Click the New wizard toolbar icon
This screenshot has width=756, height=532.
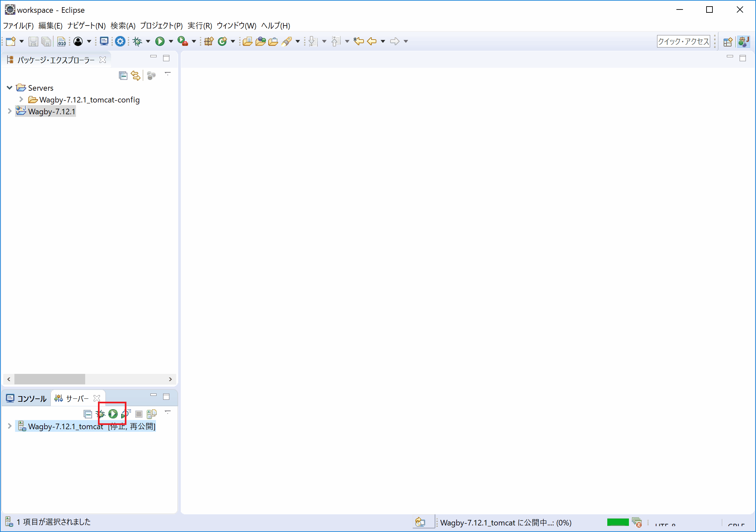point(11,42)
